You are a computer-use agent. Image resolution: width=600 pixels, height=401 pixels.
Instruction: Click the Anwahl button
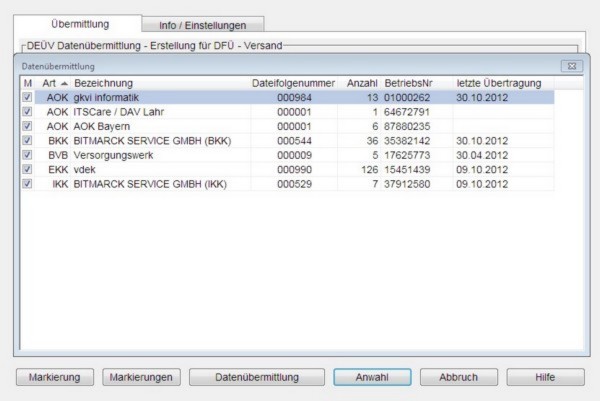pos(372,377)
